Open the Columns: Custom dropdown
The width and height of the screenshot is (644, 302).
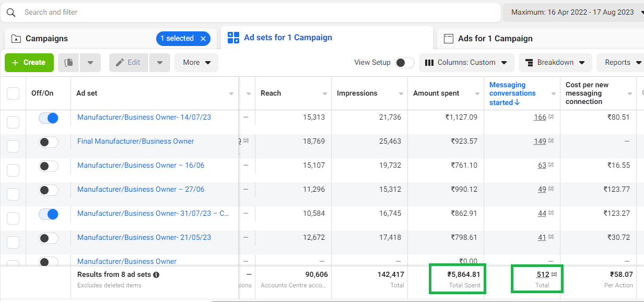tap(466, 63)
